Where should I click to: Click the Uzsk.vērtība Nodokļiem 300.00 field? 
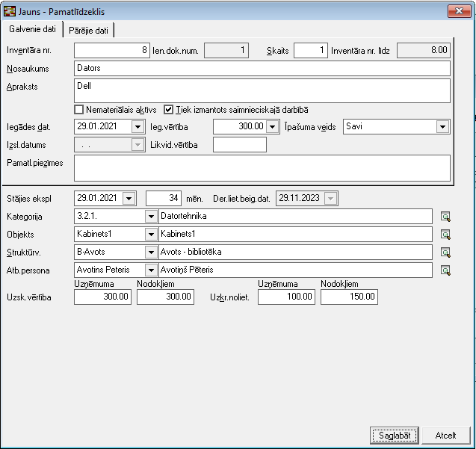(165, 297)
